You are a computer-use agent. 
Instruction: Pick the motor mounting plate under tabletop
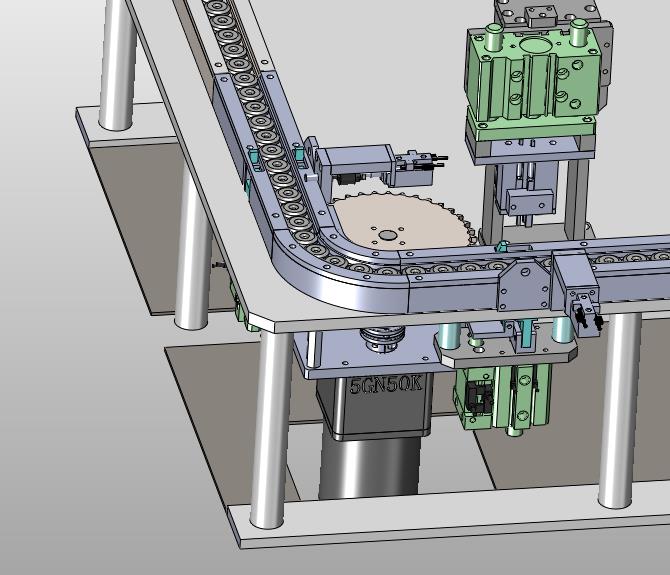[372, 355]
